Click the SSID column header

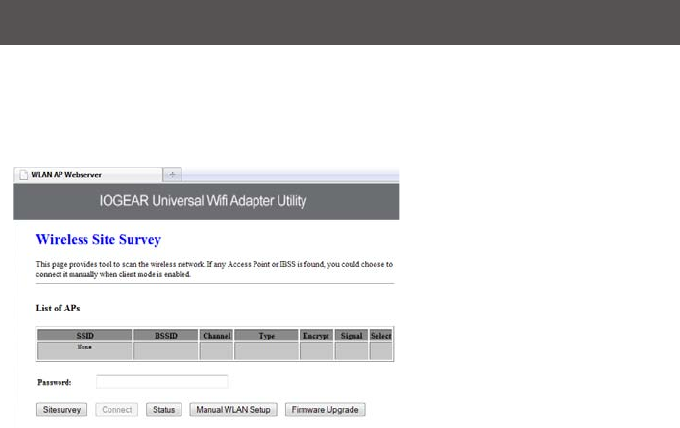(x=85, y=335)
